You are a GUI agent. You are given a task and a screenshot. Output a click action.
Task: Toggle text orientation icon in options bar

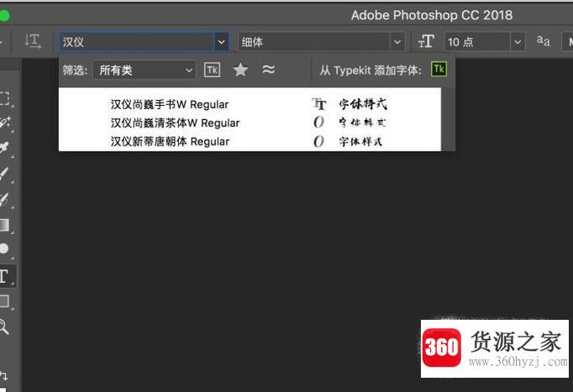coord(33,42)
